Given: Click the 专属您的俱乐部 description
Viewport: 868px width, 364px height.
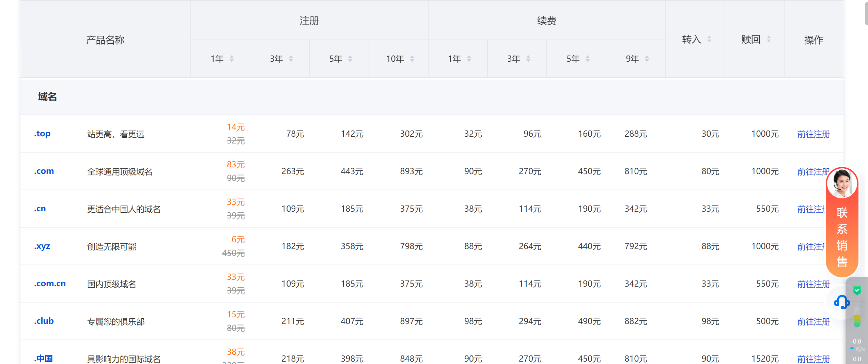Looking at the screenshot, I should click(116, 321).
